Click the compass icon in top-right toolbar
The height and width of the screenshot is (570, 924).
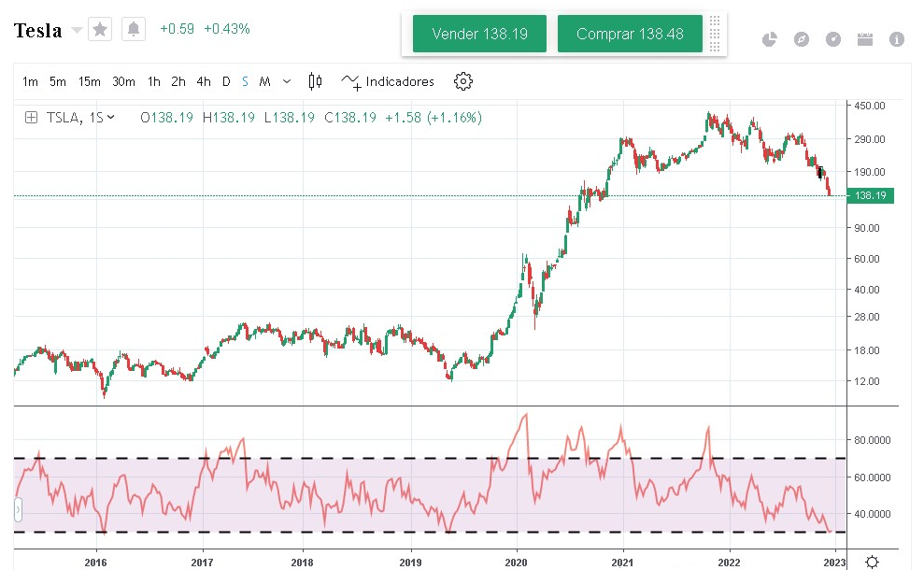(x=802, y=39)
